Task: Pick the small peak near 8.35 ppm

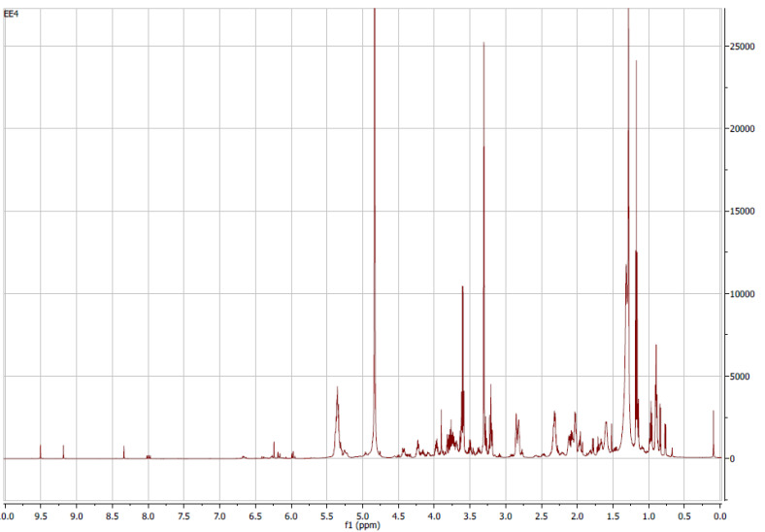Action: point(124,452)
